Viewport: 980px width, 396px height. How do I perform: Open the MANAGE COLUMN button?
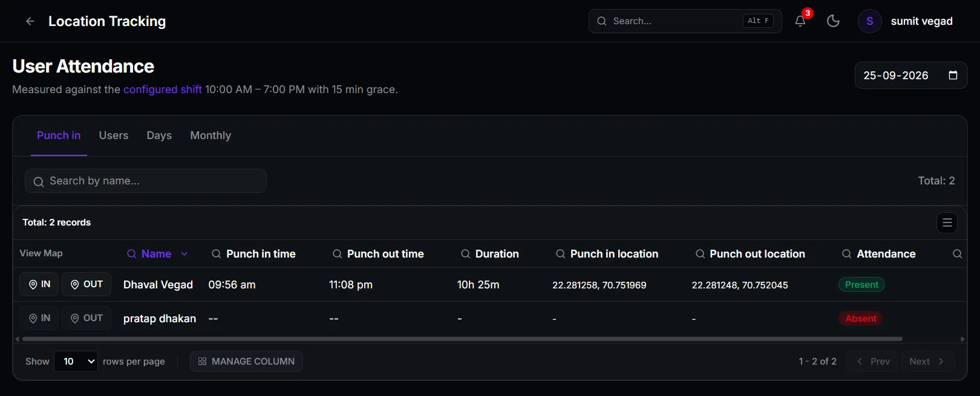pyautogui.click(x=246, y=362)
